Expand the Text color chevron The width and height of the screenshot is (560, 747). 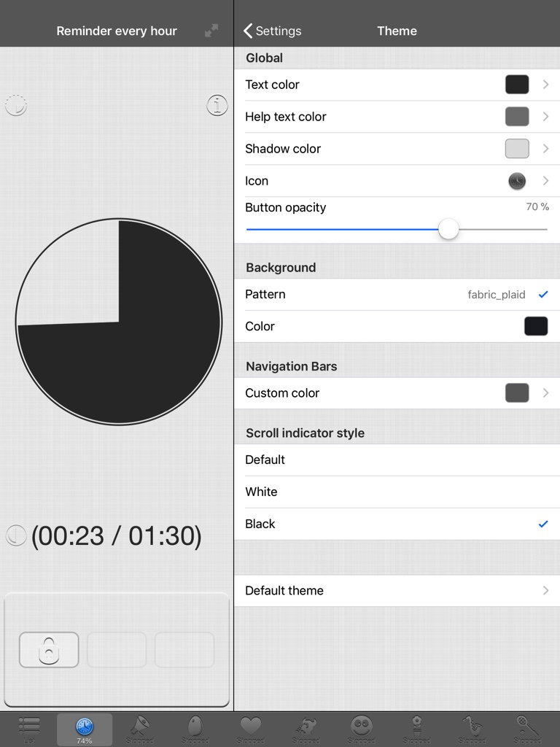tap(545, 85)
